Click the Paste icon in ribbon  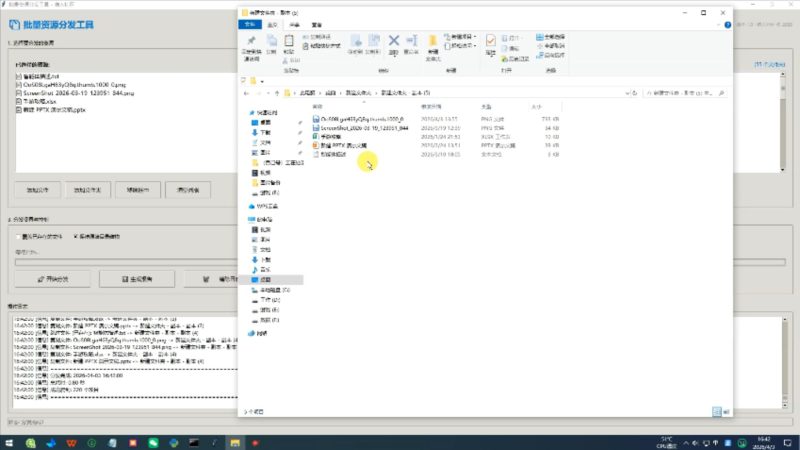288,42
